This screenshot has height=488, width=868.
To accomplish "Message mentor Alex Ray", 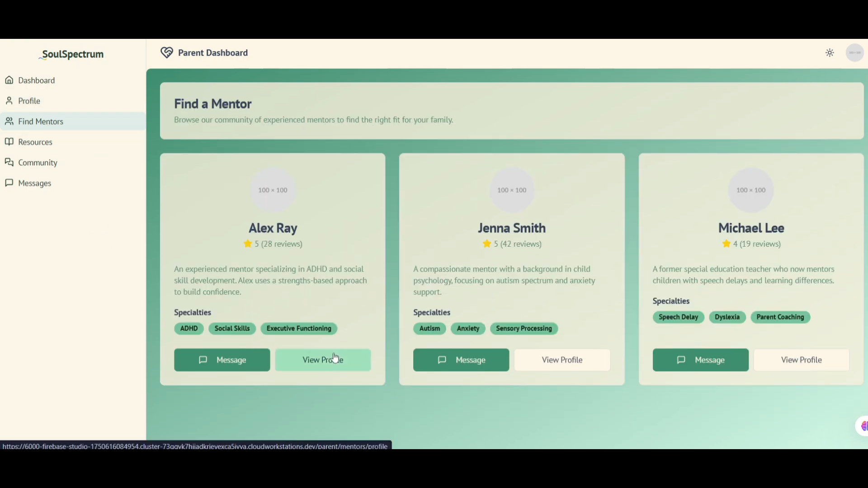I will pyautogui.click(x=222, y=360).
